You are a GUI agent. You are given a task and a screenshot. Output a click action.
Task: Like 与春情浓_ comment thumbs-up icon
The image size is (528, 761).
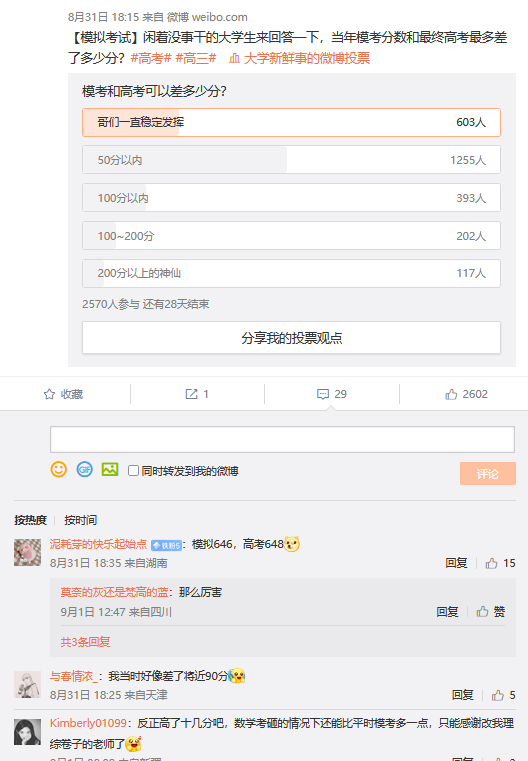coord(498,695)
